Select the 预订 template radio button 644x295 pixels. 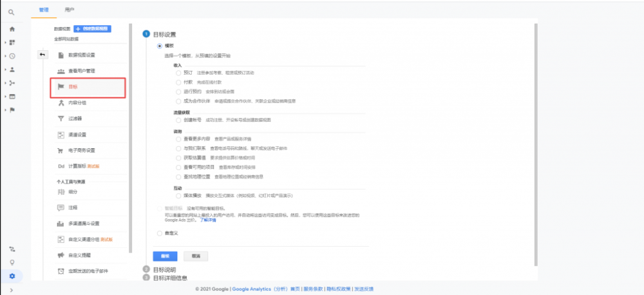pyautogui.click(x=178, y=73)
